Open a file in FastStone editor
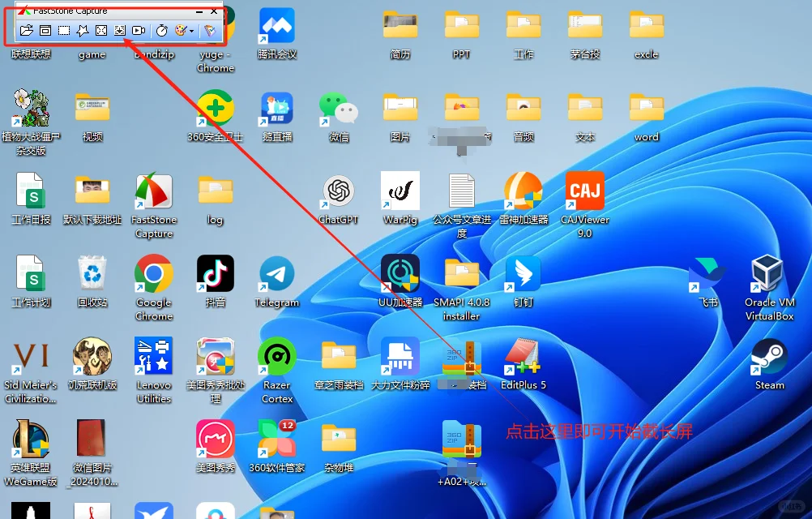The height and width of the screenshot is (519, 812). 27,31
